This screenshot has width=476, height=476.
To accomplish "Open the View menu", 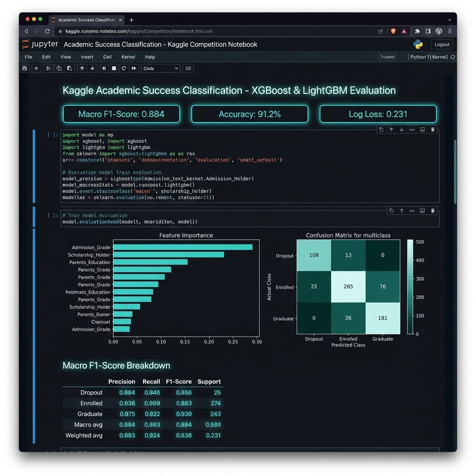I will [66, 57].
